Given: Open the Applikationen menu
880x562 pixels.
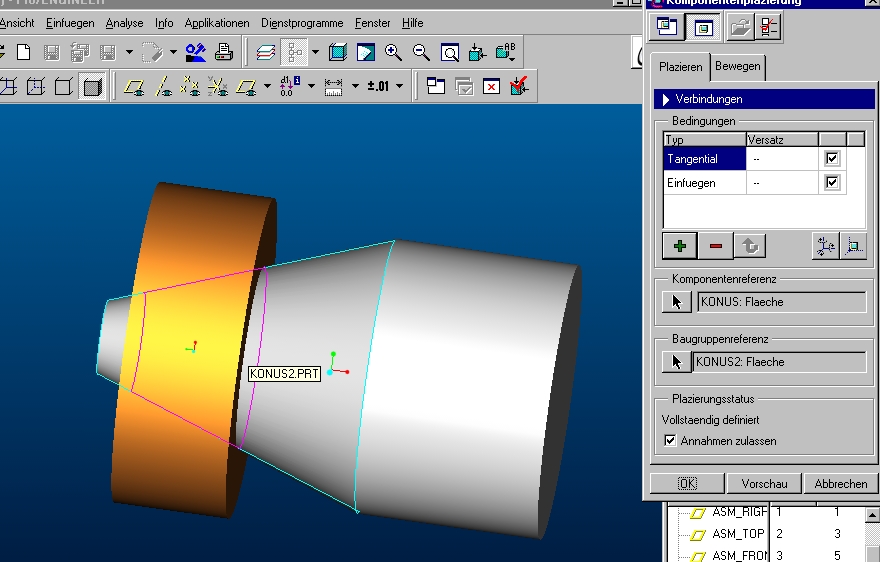Looking at the screenshot, I should (217, 23).
